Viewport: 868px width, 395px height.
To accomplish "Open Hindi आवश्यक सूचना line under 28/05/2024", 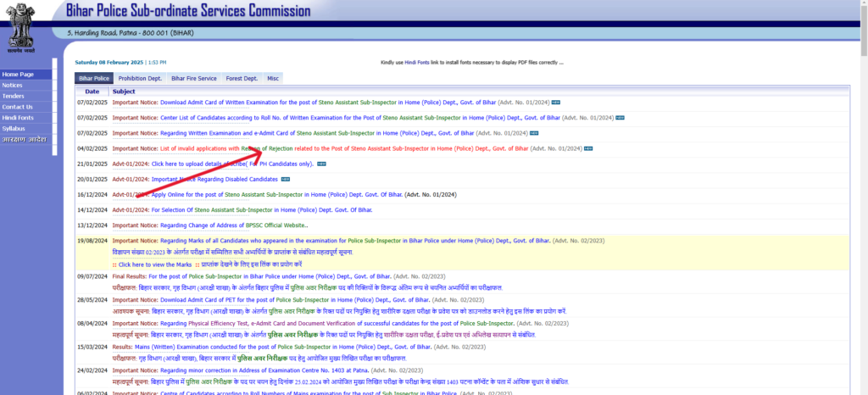I will pos(339,311).
